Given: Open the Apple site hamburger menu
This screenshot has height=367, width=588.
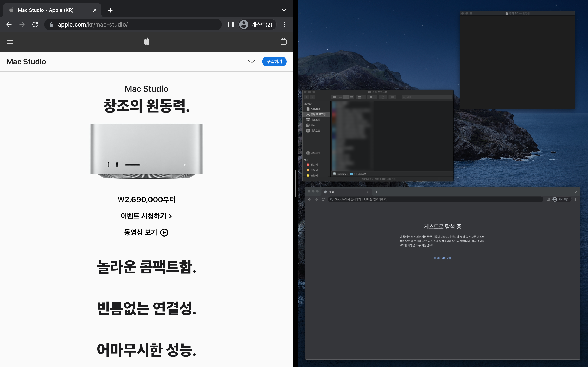Looking at the screenshot, I should click(x=10, y=42).
